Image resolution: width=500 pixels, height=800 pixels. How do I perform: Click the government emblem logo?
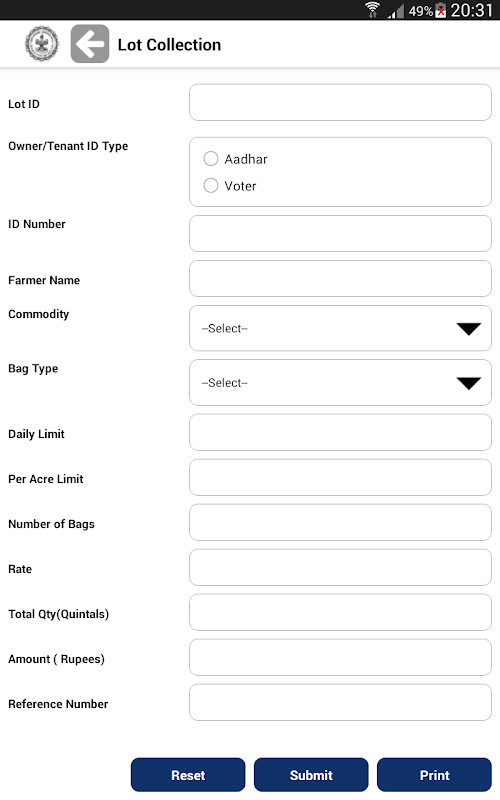coord(42,44)
